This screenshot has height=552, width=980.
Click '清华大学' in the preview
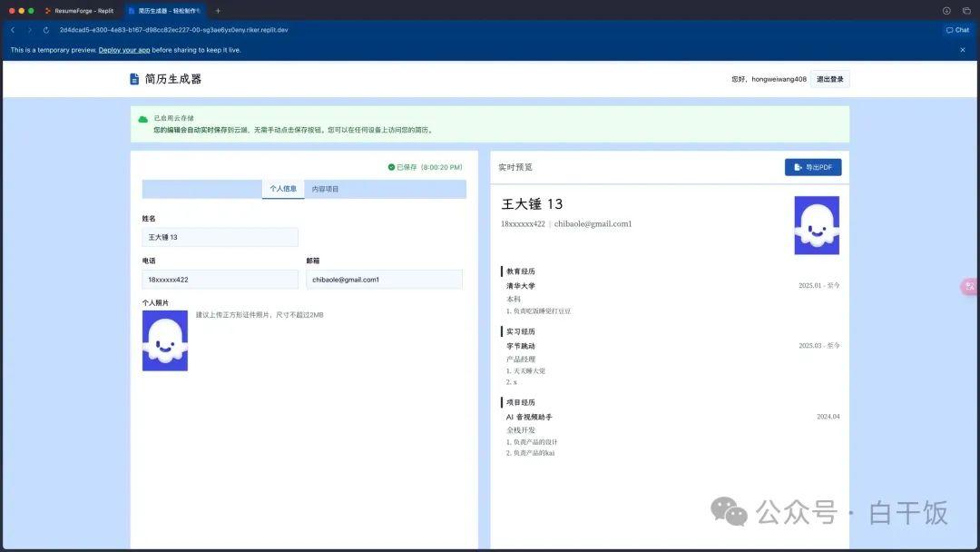(521, 286)
